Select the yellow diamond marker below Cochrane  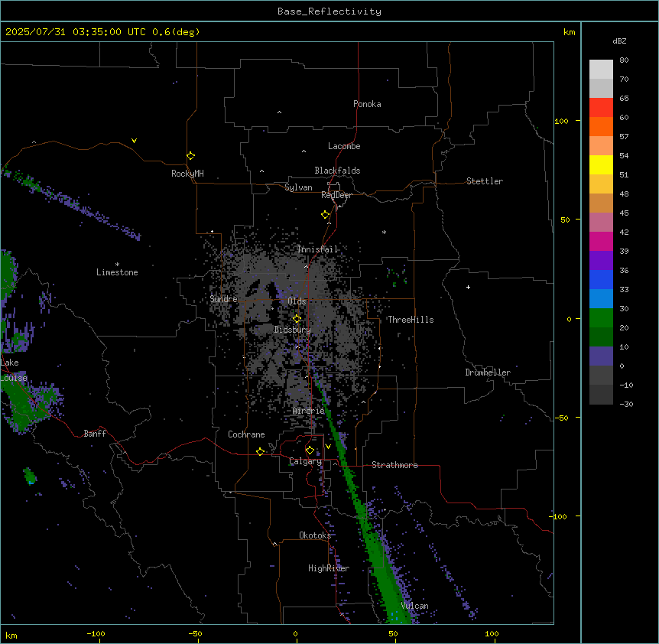[260, 451]
